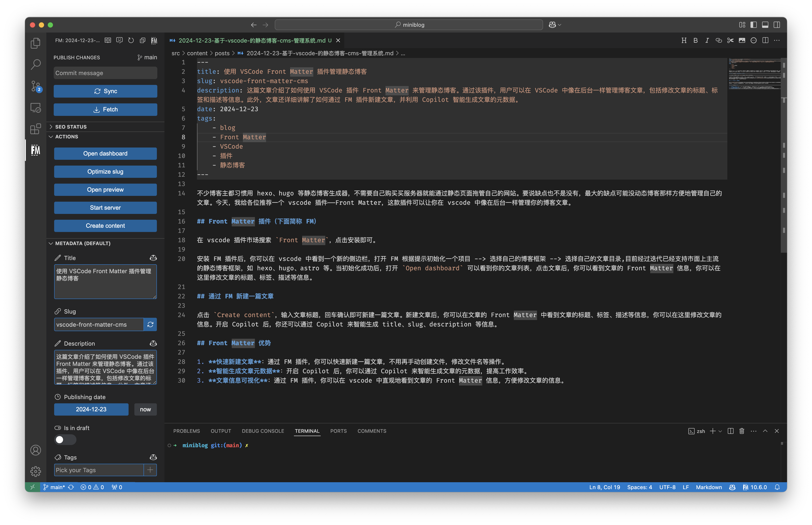The image size is (812, 525).
Task: Open the Extensions view in activity bar
Action: point(35,129)
